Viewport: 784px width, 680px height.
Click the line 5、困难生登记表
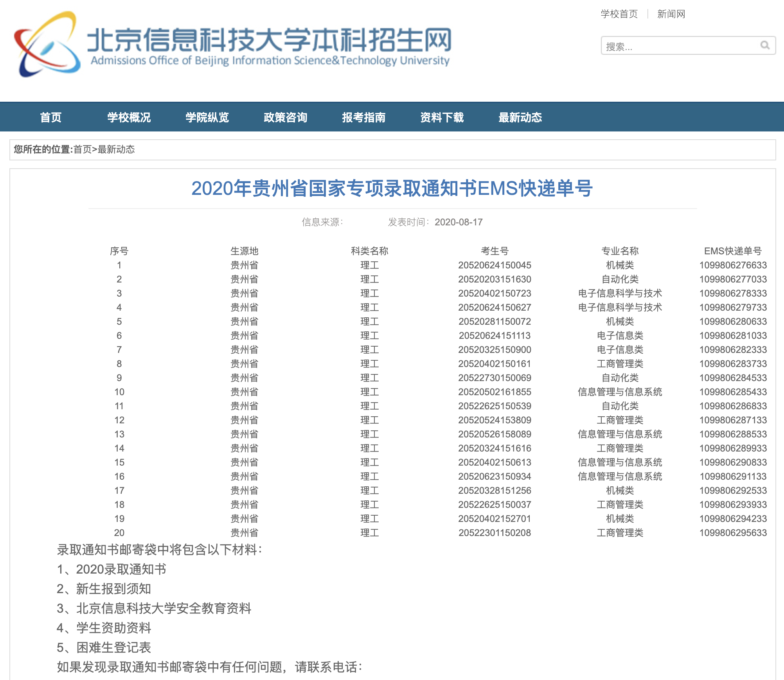pos(104,647)
